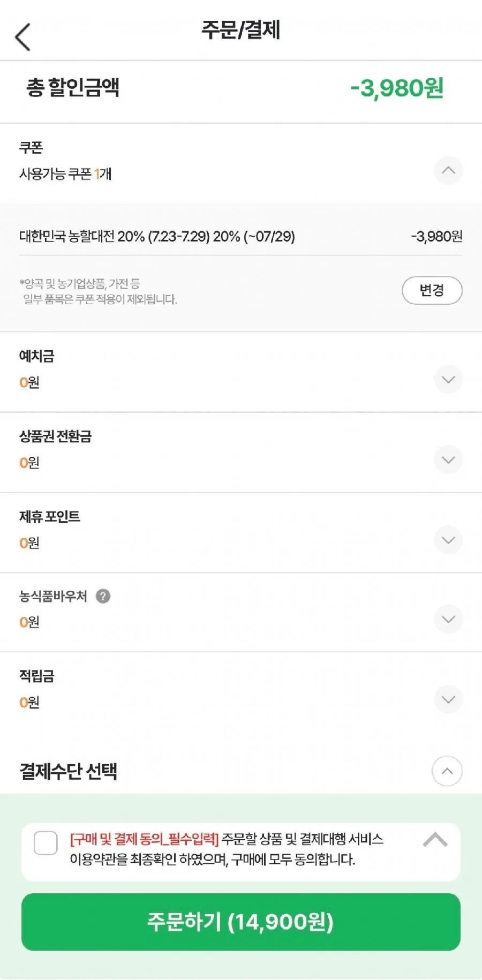Go back using the top-left arrow
Image resolution: width=482 pixels, height=980 pixels.
coord(23,37)
